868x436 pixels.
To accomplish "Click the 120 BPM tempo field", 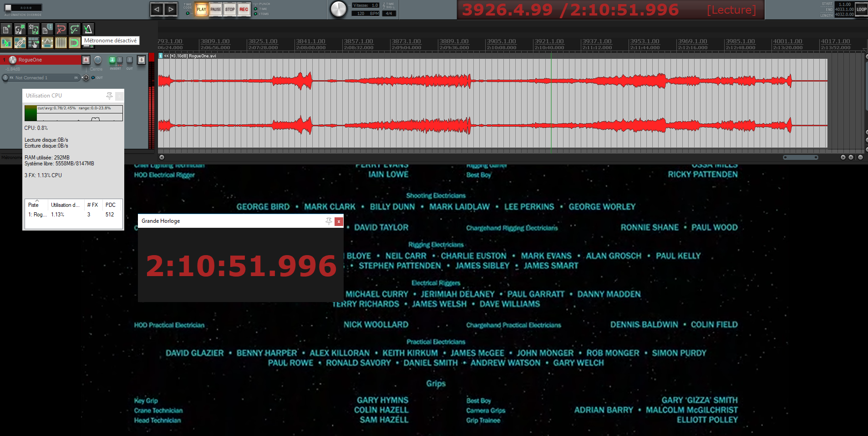I will (365, 14).
